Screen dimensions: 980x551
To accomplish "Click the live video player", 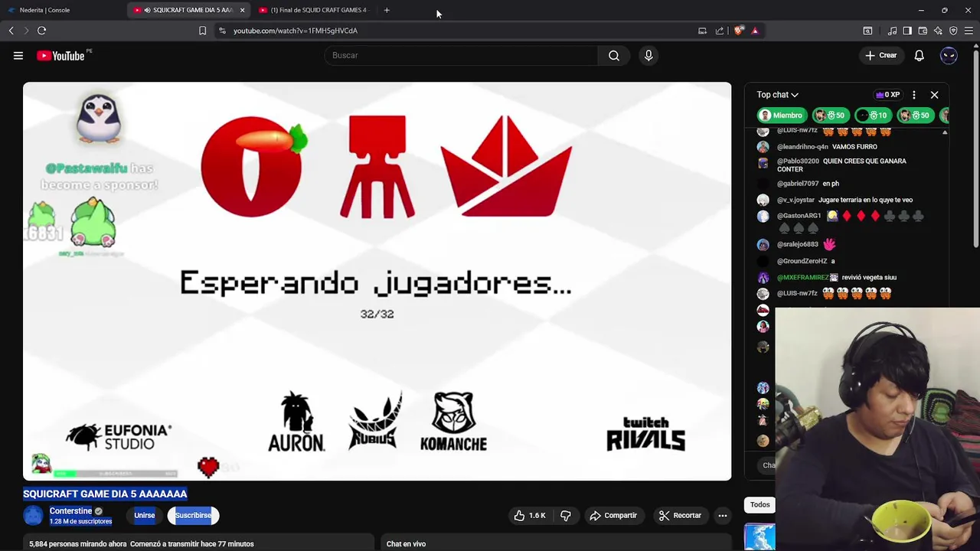I will [x=377, y=281].
